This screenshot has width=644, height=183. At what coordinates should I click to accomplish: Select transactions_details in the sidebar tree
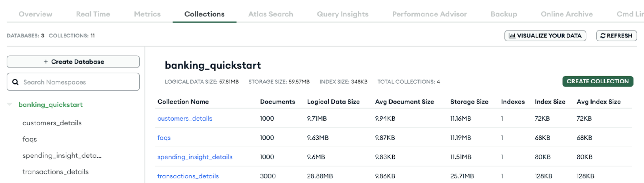point(56,172)
